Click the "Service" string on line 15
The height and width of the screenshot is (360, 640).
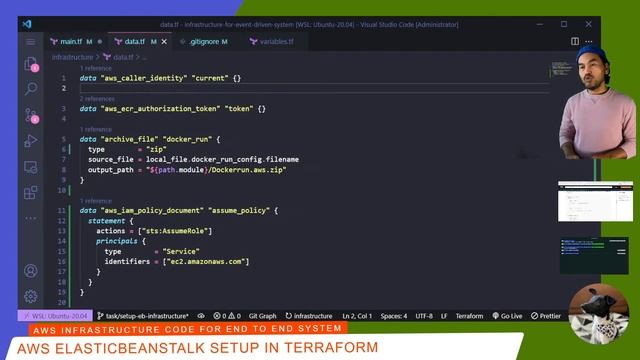pyautogui.click(x=181, y=251)
